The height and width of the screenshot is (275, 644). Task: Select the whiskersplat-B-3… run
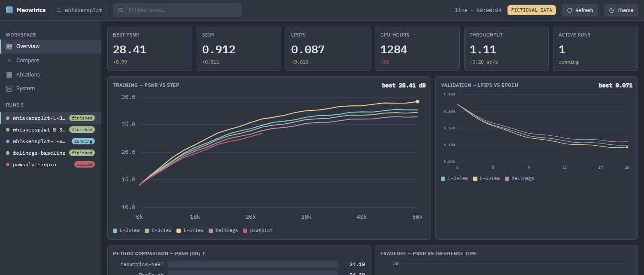click(x=51, y=130)
